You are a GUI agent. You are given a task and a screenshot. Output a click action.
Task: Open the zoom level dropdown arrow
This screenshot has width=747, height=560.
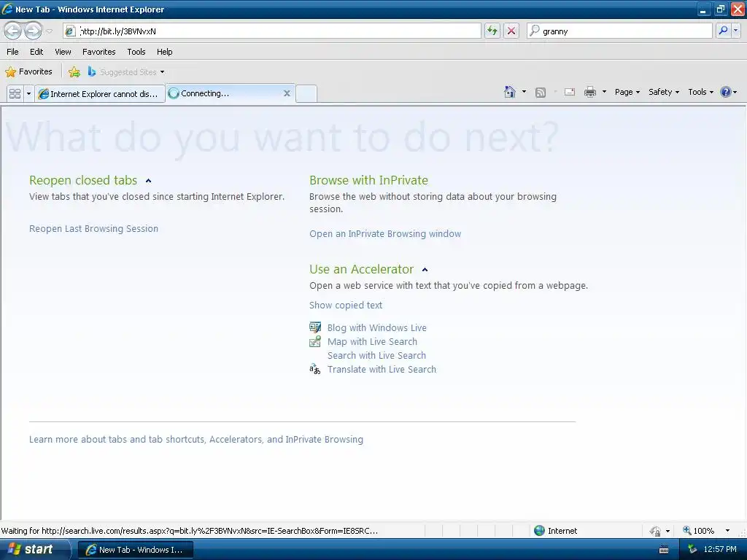[x=727, y=531]
